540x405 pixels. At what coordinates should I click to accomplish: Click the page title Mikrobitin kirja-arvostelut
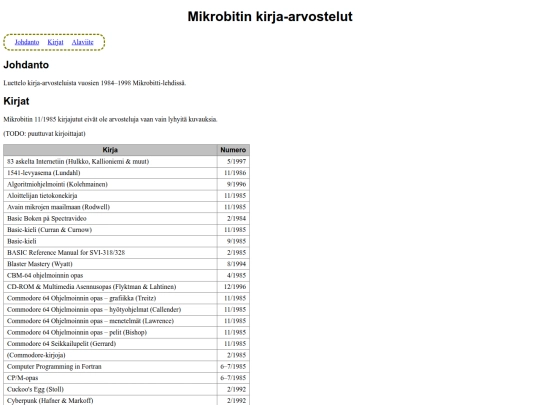click(x=270, y=17)
